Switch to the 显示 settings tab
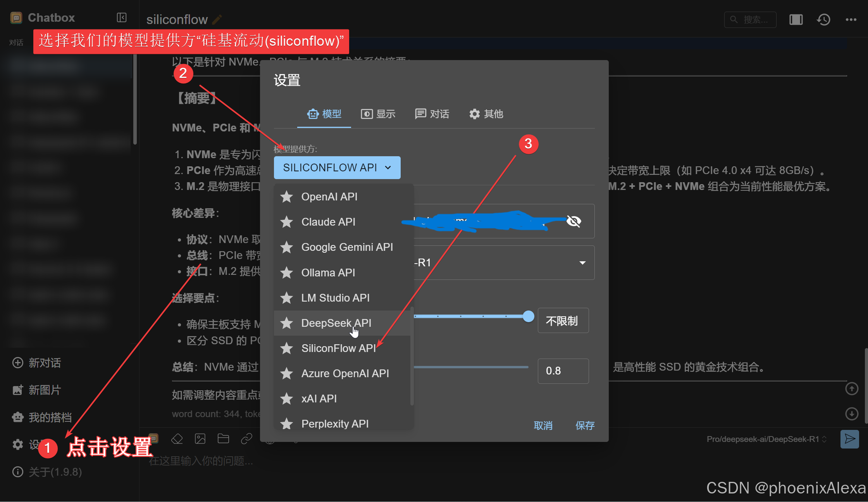This screenshot has width=868, height=502. click(x=378, y=114)
